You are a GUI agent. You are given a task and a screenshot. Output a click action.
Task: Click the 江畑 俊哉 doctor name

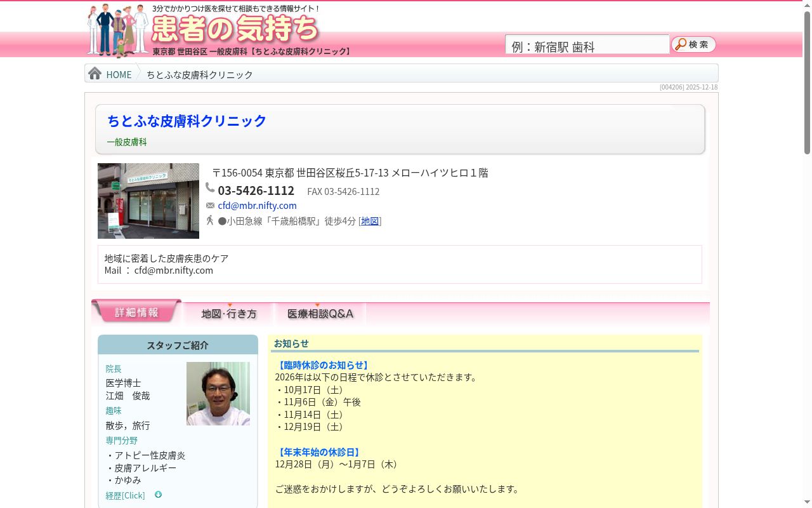tap(128, 396)
